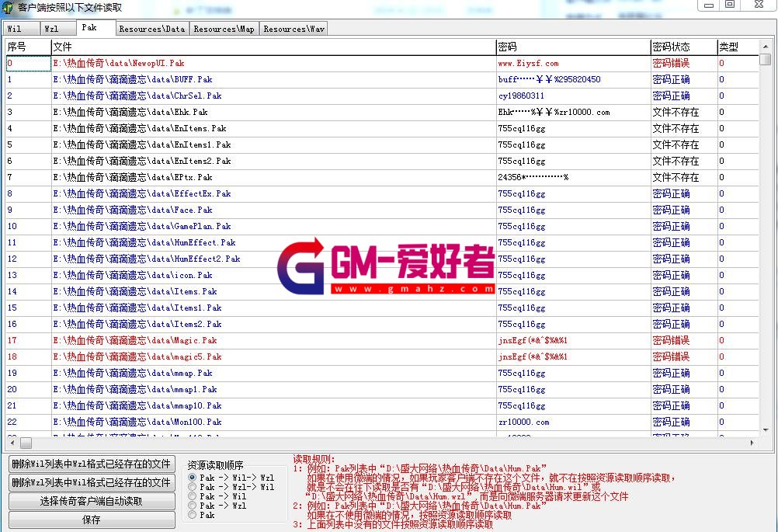This screenshot has height=532, width=778.
Task: Select the Items.Pak file row
Action: click(x=381, y=291)
